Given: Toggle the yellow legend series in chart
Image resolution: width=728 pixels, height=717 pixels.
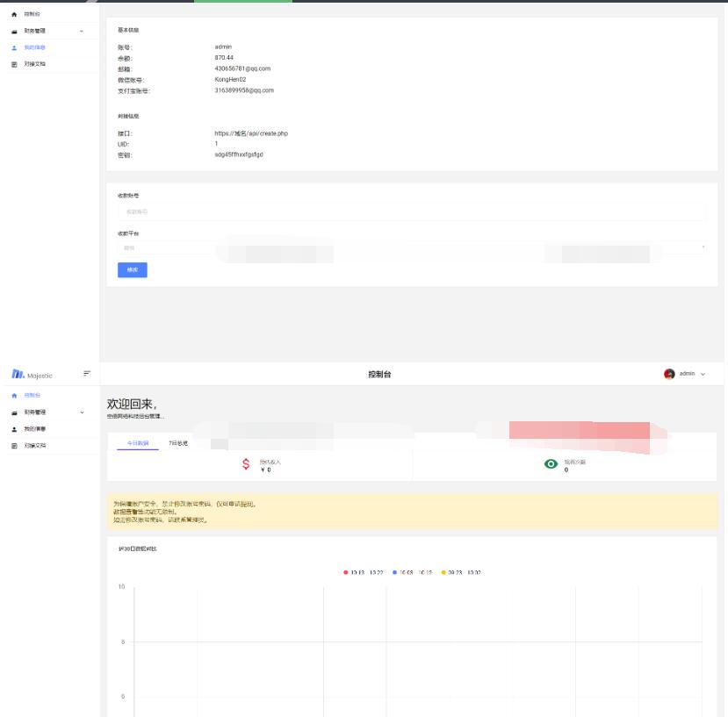Looking at the screenshot, I should [462, 572].
